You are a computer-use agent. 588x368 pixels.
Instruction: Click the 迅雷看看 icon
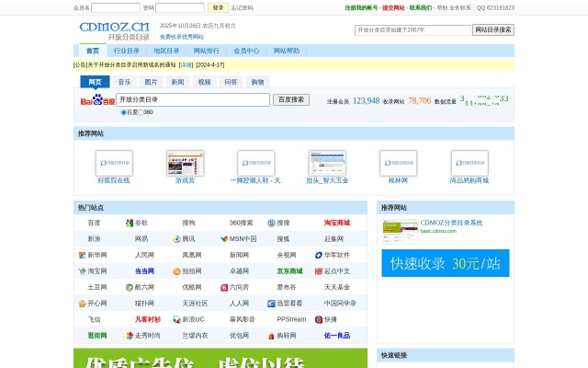[x=271, y=303]
